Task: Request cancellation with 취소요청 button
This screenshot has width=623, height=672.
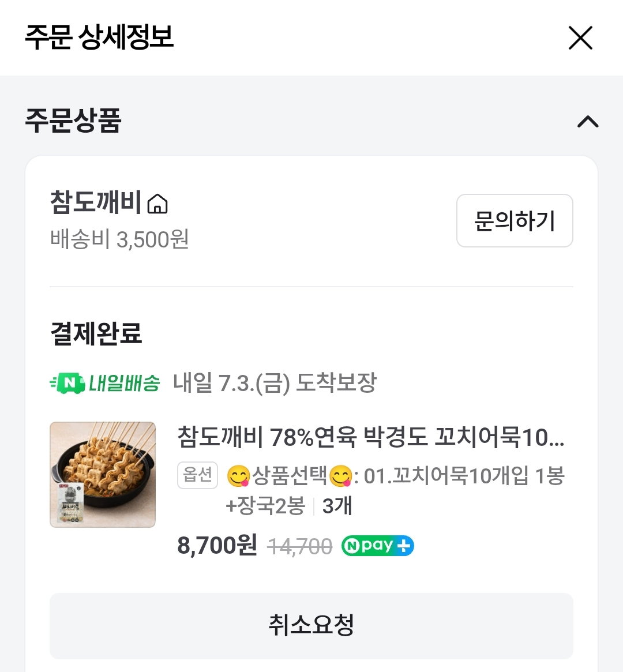Action: click(x=311, y=626)
